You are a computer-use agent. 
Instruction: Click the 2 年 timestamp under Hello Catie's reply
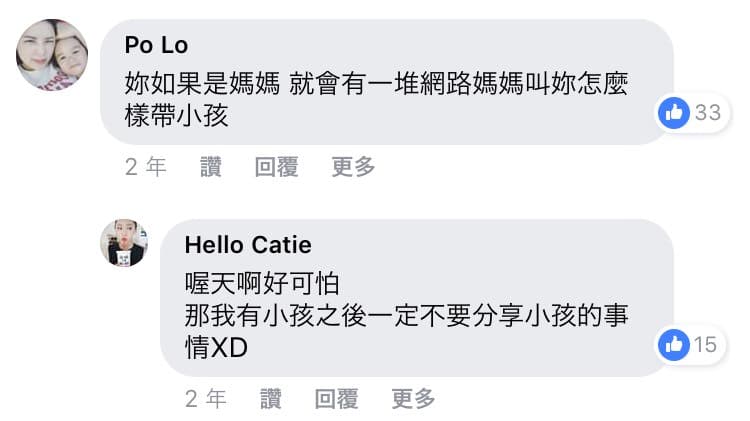click(x=206, y=399)
